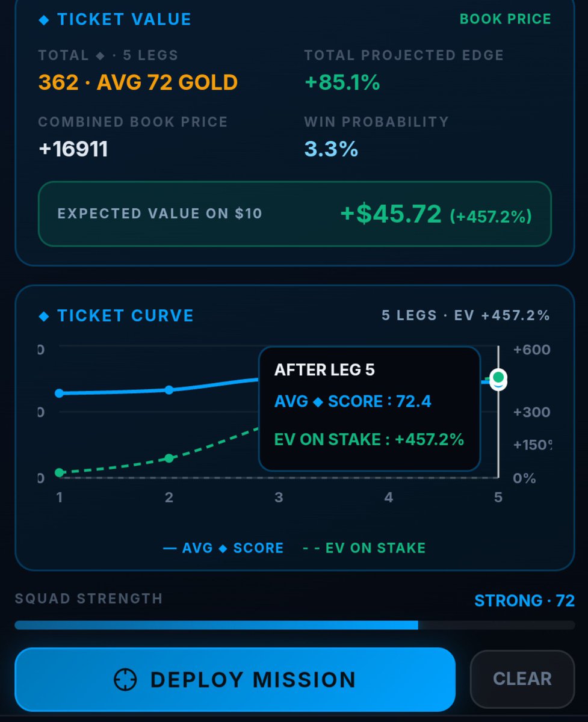Click the After Leg 5 tooltip
The image size is (588, 722).
(x=370, y=409)
